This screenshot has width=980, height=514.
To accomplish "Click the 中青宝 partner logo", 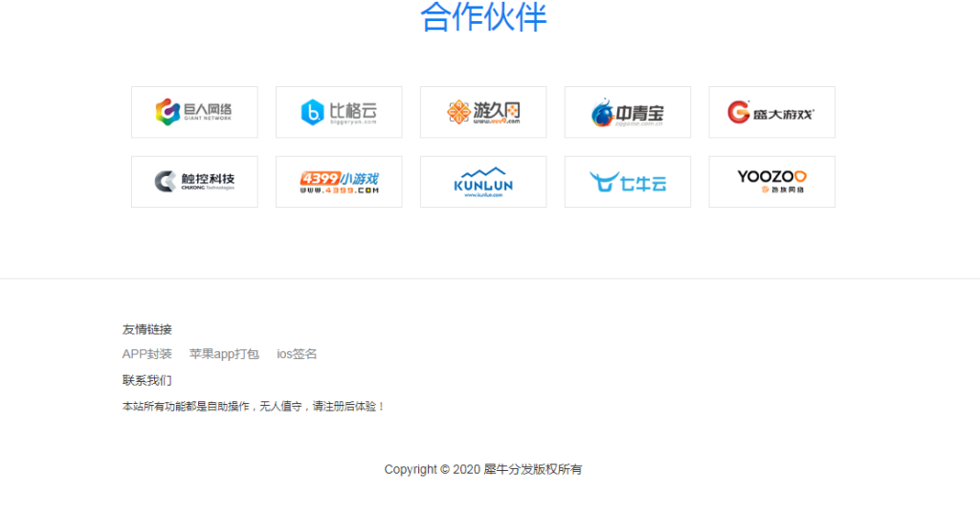I will pyautogui.click(x=628, y=112).
